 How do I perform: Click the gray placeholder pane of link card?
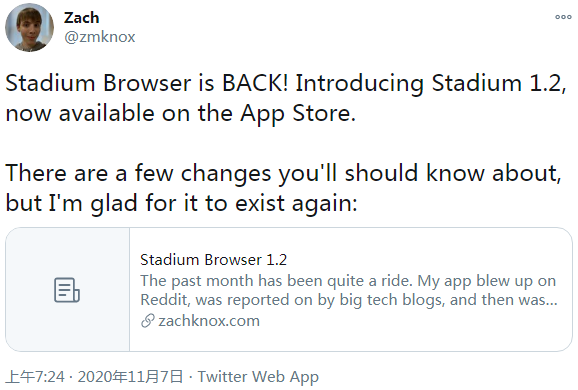[67, 289]
